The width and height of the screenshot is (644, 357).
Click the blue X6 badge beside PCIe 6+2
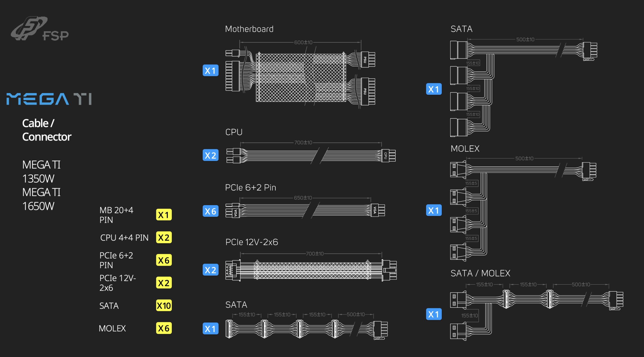click(x=210, y=211)
